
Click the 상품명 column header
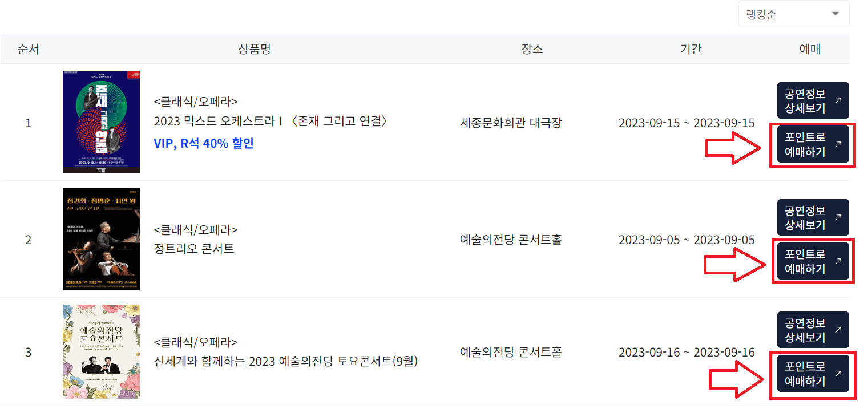tap(253, 49)
